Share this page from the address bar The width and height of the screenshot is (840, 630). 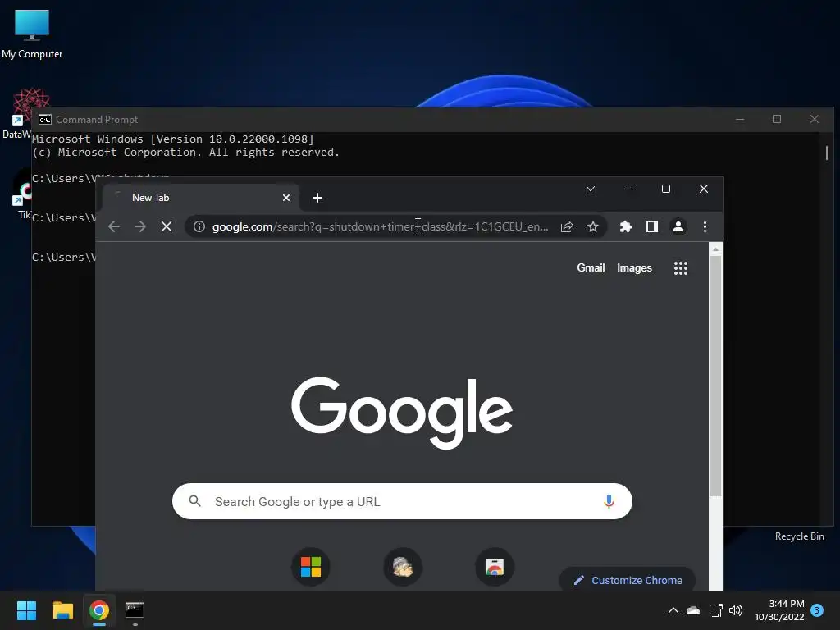point(567,226)
